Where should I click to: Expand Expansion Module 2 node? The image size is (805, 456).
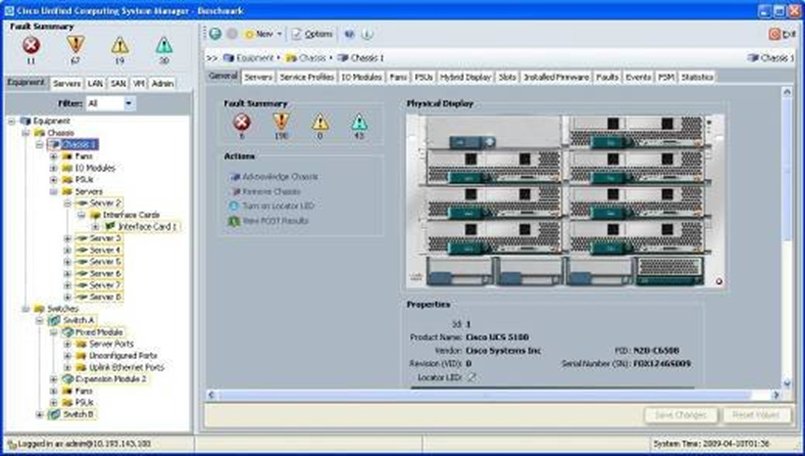tap(53, 379)
